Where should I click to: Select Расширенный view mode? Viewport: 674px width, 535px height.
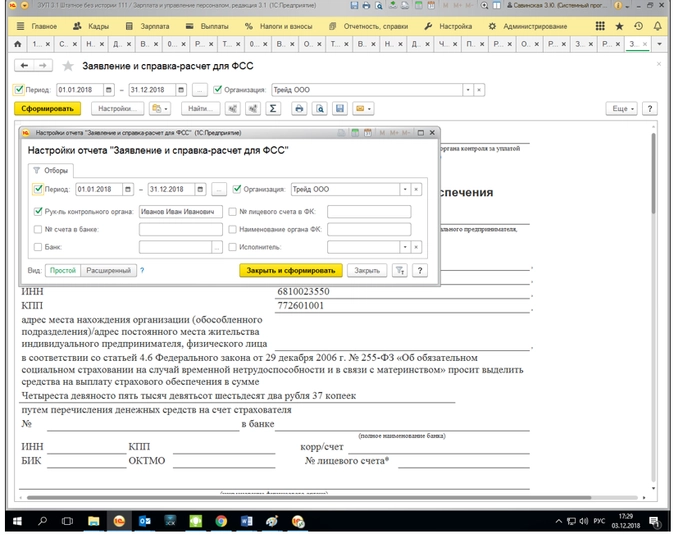pyautogui.click(x=108, y=270)
